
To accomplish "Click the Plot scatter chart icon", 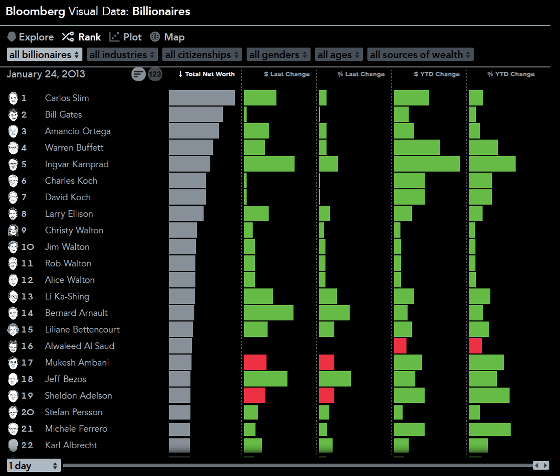I will [114, 37].
